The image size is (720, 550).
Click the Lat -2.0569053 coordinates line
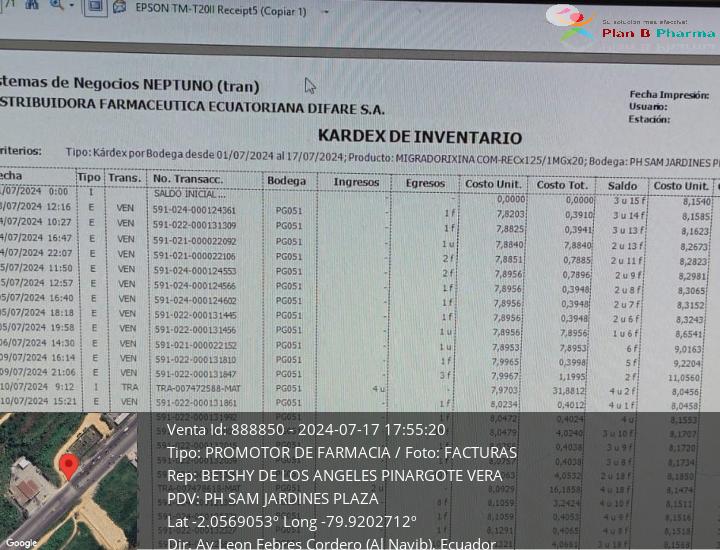tap(292, 522)
